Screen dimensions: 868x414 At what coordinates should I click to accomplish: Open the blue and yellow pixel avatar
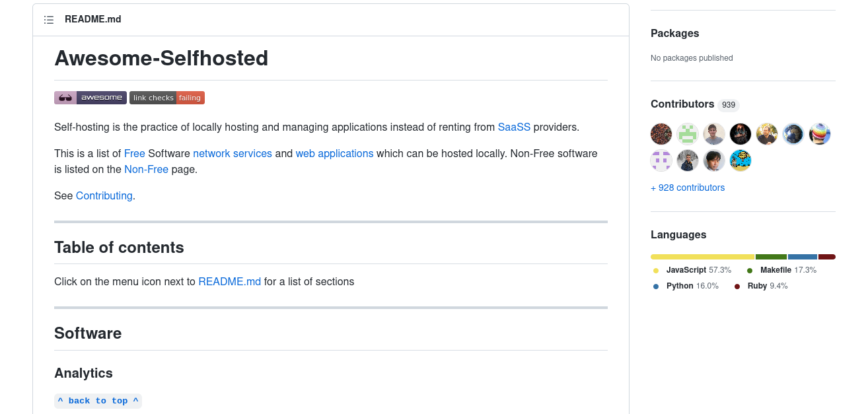[741, 160]
